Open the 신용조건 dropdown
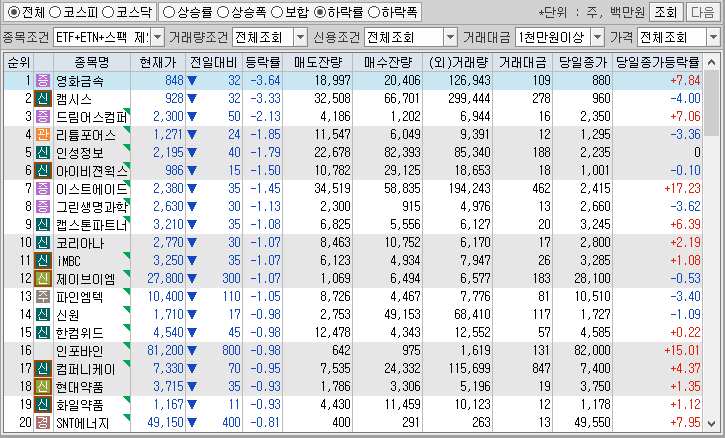Image resolution: width=725 pixels, height=438 pixels. pyautogui.click(x=450, y=37)
